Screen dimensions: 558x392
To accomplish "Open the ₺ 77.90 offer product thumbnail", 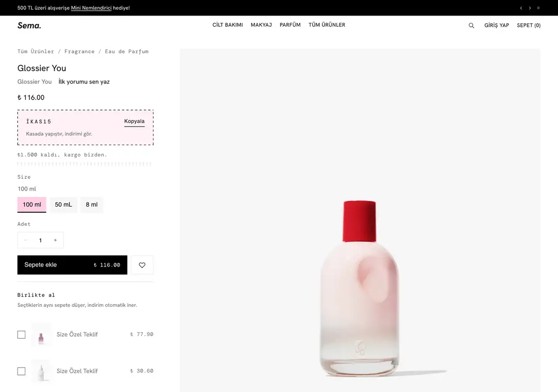I will pos(41,335).
